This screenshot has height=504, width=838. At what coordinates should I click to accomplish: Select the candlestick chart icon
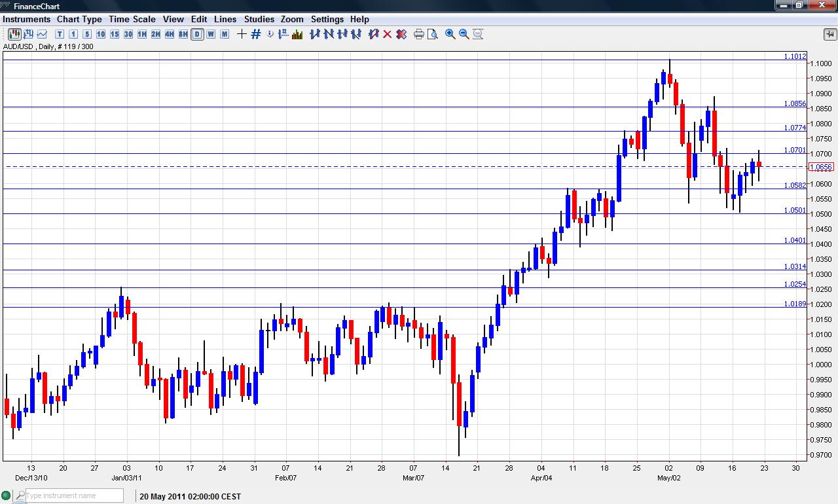pos(14,33)
